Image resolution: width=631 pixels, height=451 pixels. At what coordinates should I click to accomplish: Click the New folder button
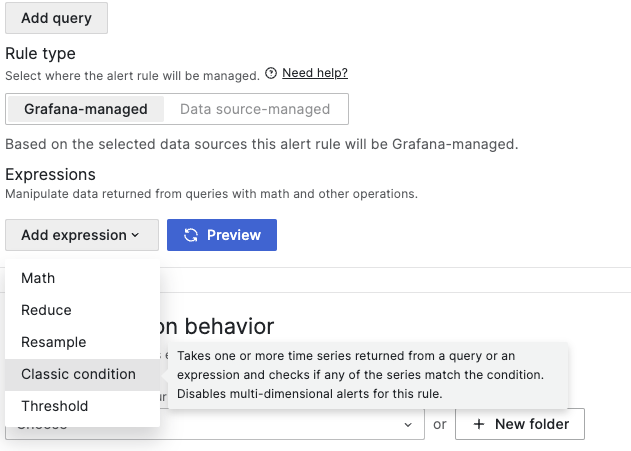tap(520, 424)
